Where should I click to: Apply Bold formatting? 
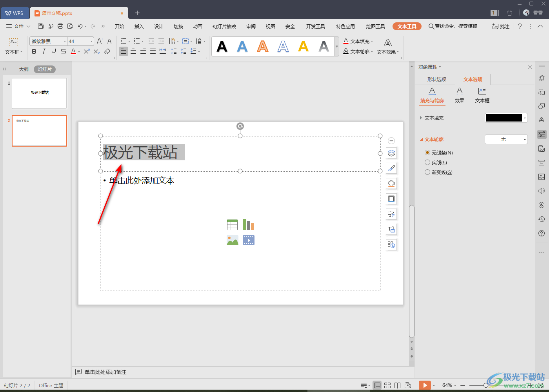(34, 51)
